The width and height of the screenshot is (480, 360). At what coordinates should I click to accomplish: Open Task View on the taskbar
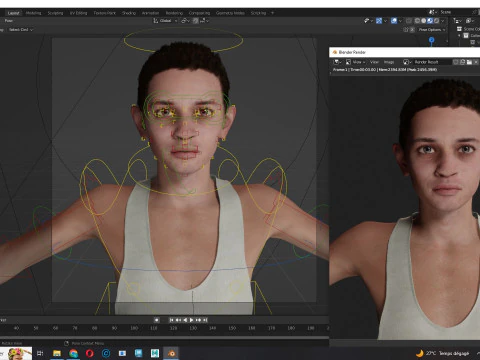[40, 353]
